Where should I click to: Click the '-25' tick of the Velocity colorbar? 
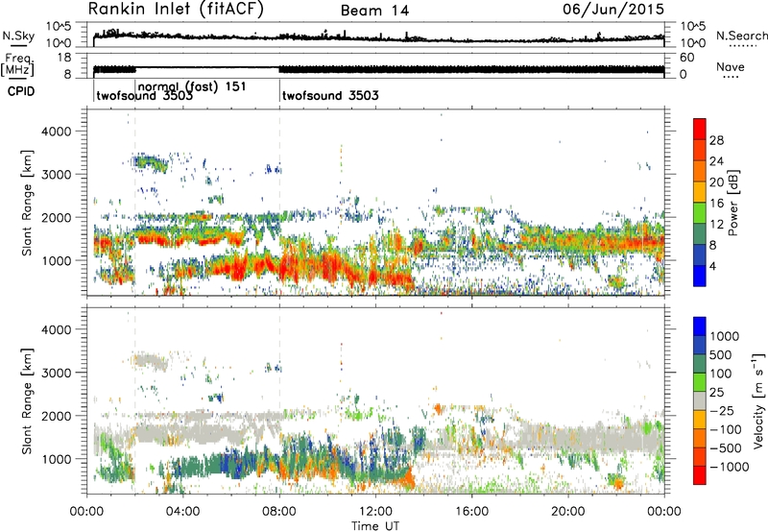tap(722, 410)
